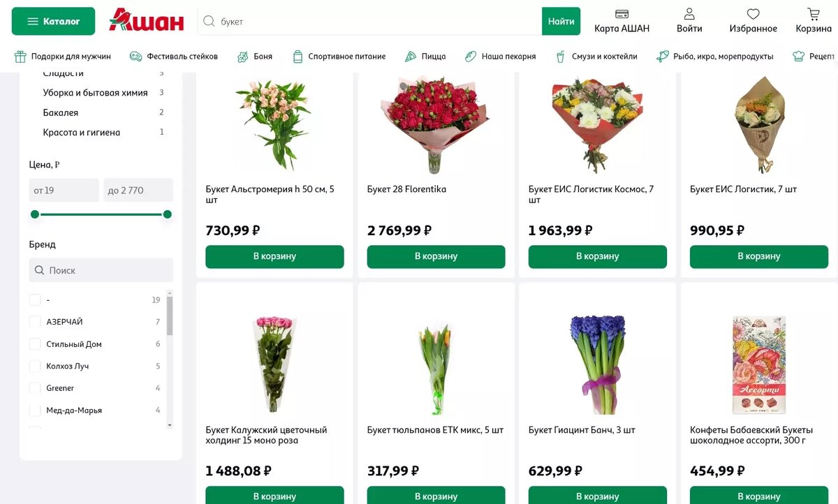Click the Войти user icon
Viewport: 838px width, 504px height.
click(689, 14)
